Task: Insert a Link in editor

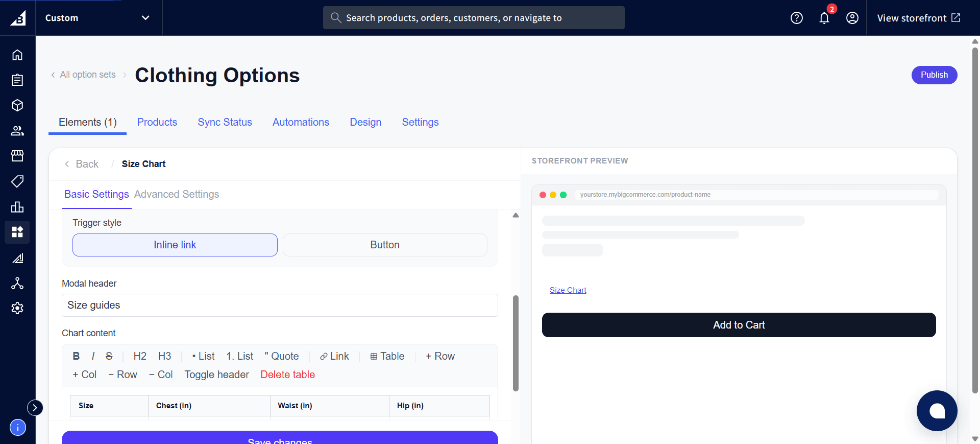Action: 334,356
